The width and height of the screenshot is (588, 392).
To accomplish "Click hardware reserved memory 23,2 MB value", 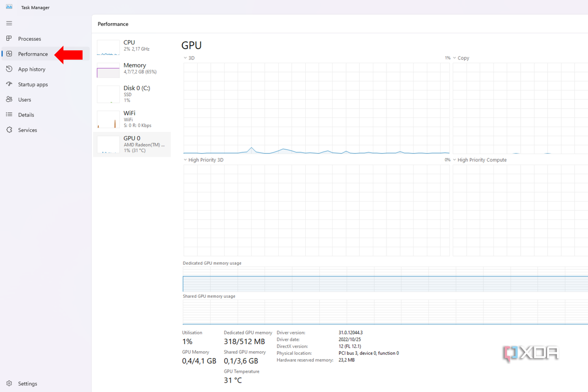I will point(346,360).
